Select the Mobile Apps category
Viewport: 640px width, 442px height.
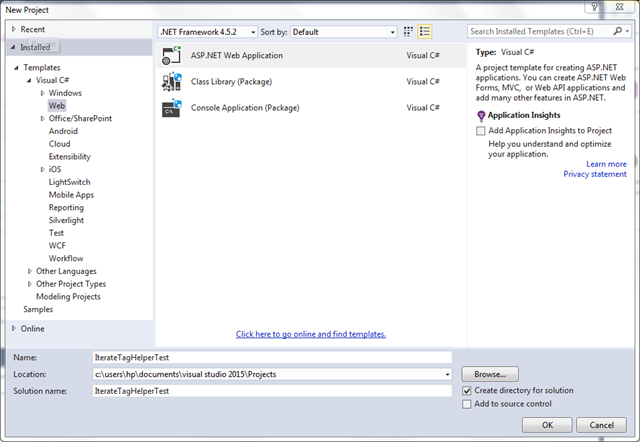[x=71, y=195]
